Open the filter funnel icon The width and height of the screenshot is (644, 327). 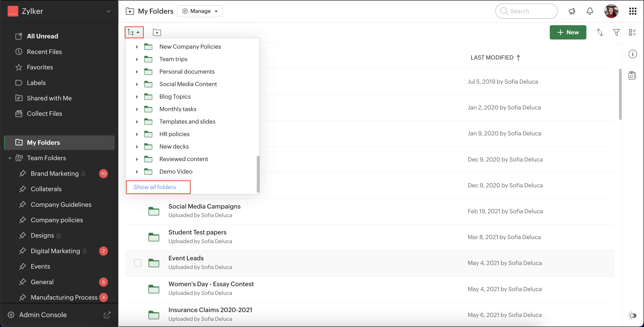click(616, 32)
